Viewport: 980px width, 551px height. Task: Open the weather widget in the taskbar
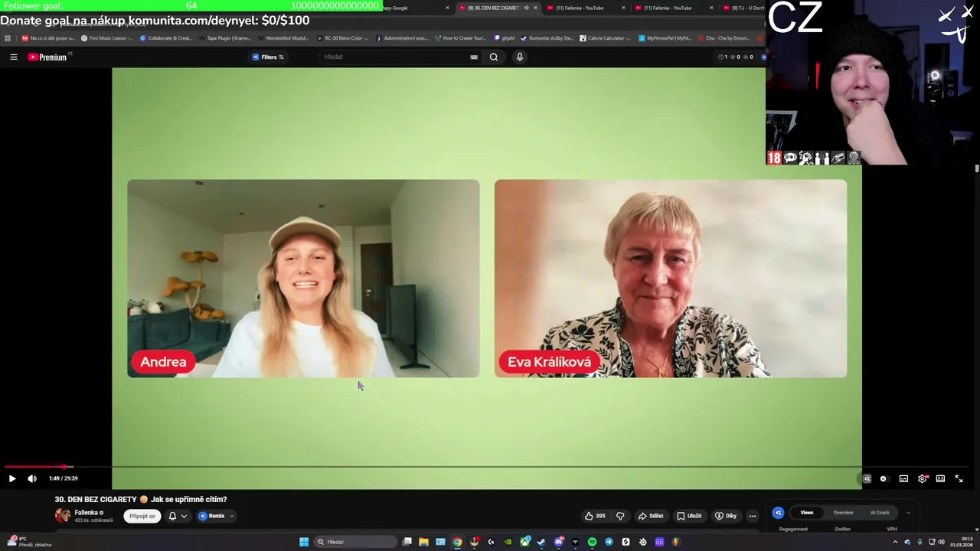coord(28,542)
